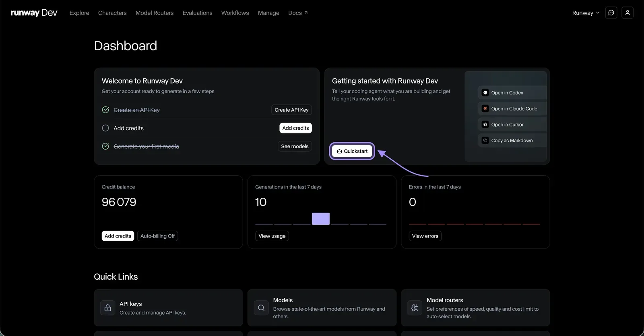Image resolution: width=644 pixels, height=336 pixels.
Task: Open the Models quick link title
Action: [x=283, y=300]
